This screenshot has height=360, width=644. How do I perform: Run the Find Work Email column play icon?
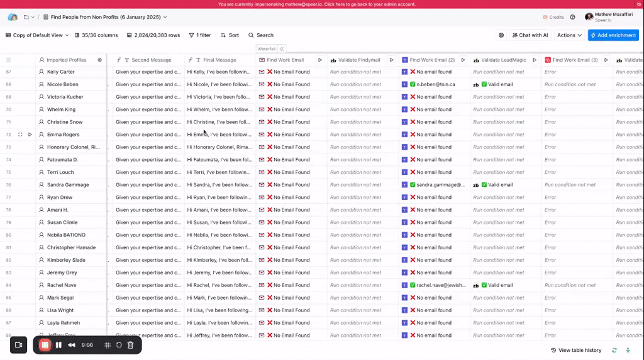pyautogui.click(x=319, y=60)
